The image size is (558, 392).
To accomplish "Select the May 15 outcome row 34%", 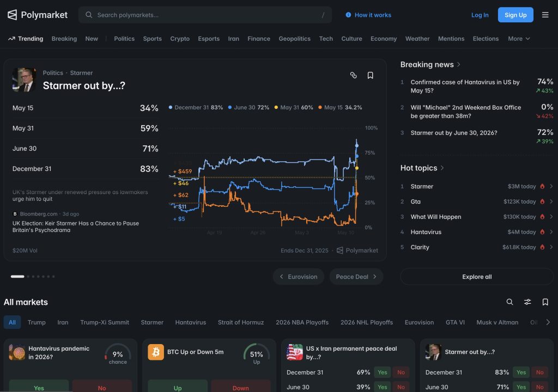I will (x=86, y=108).
